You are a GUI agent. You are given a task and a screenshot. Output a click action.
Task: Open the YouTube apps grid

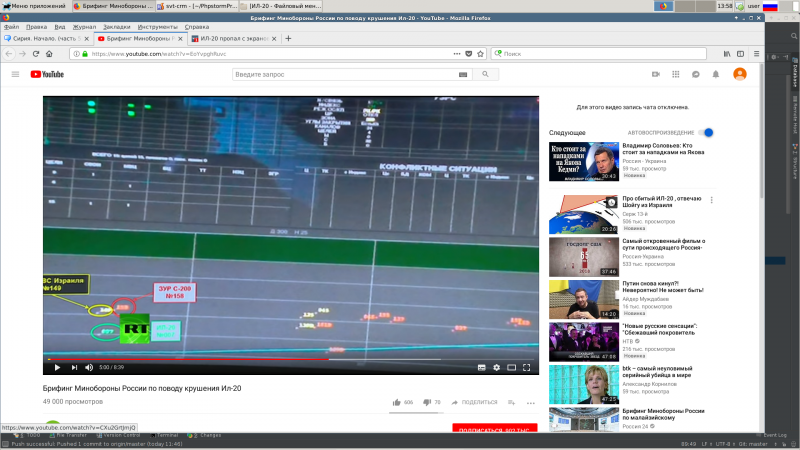[676, 74]
